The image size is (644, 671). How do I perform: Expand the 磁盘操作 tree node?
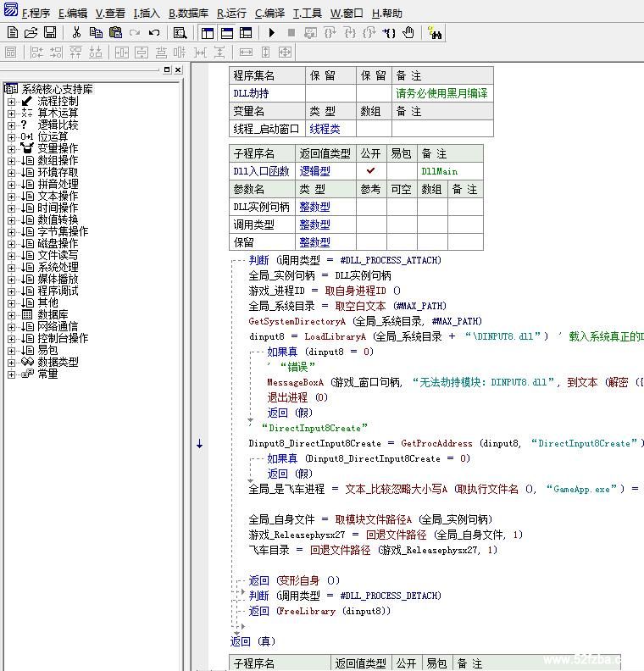11,244
